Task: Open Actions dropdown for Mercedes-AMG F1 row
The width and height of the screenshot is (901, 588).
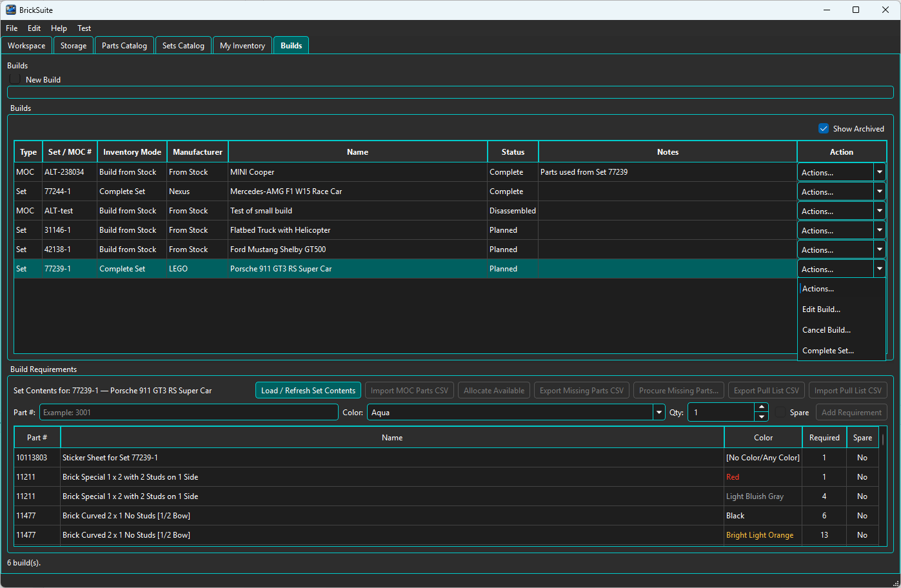Action: pyautogui.click(x=879, y=191)
